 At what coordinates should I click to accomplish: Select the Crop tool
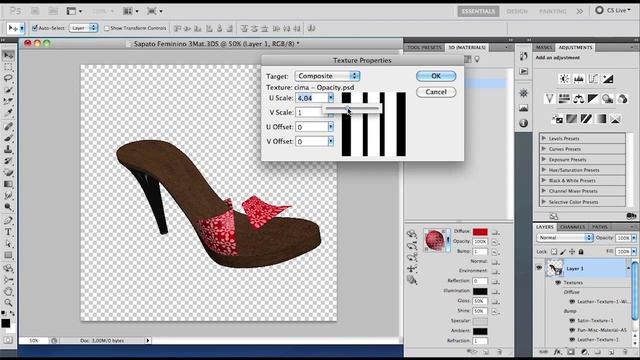[x=8, y=101]
